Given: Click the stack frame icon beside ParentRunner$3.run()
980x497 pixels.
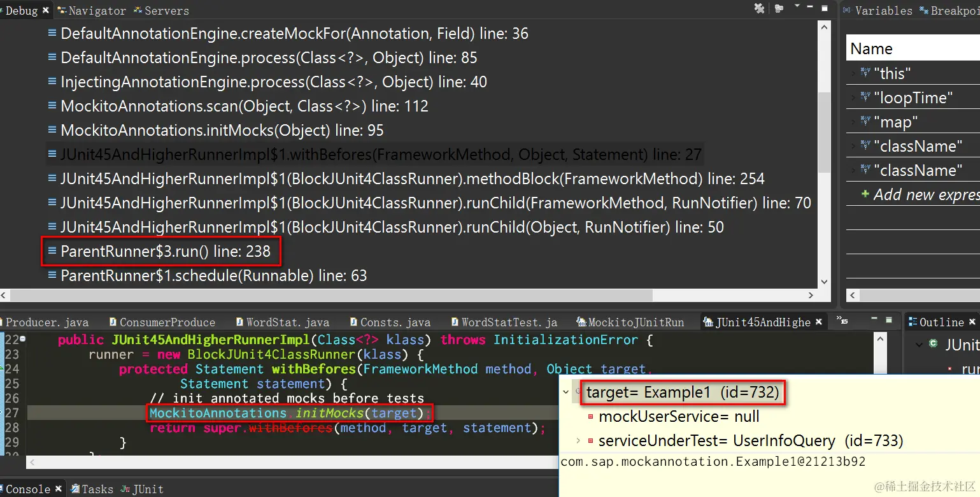Looking at the screenshot, I should [52, 252].
